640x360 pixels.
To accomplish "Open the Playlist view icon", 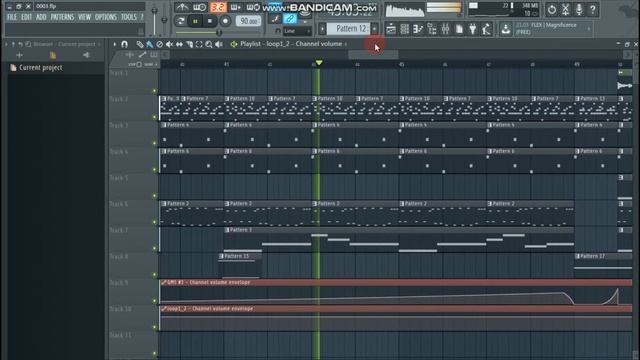I will click(391, 29).
